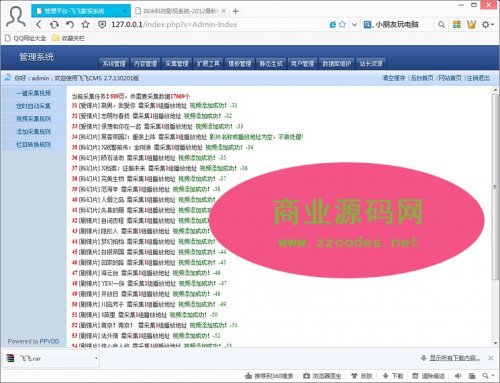Click the 注销退出 logout link

[478, 78]
